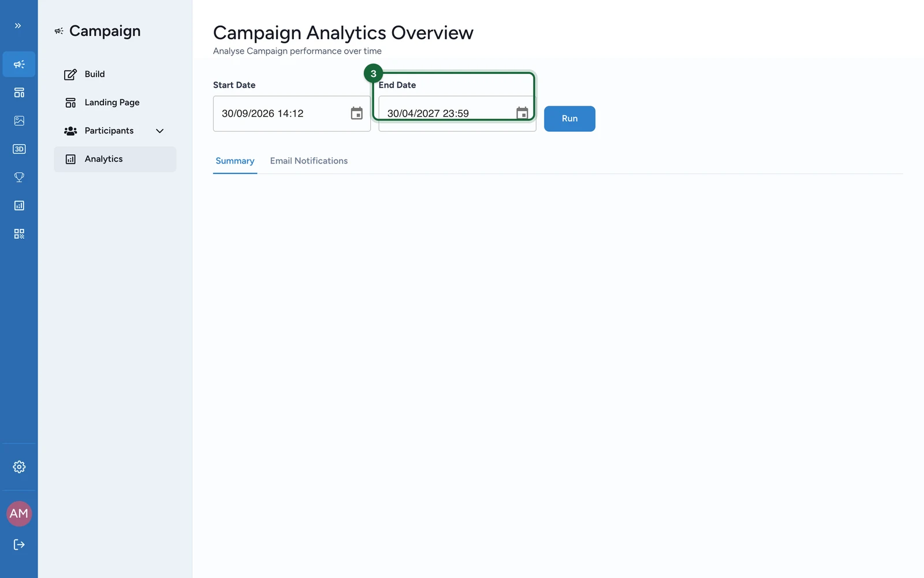Open the QR code icon in rail
Image resolution: width=924 pixels, height=578 pixels.
pyautogui.click(x=19, y=234)
